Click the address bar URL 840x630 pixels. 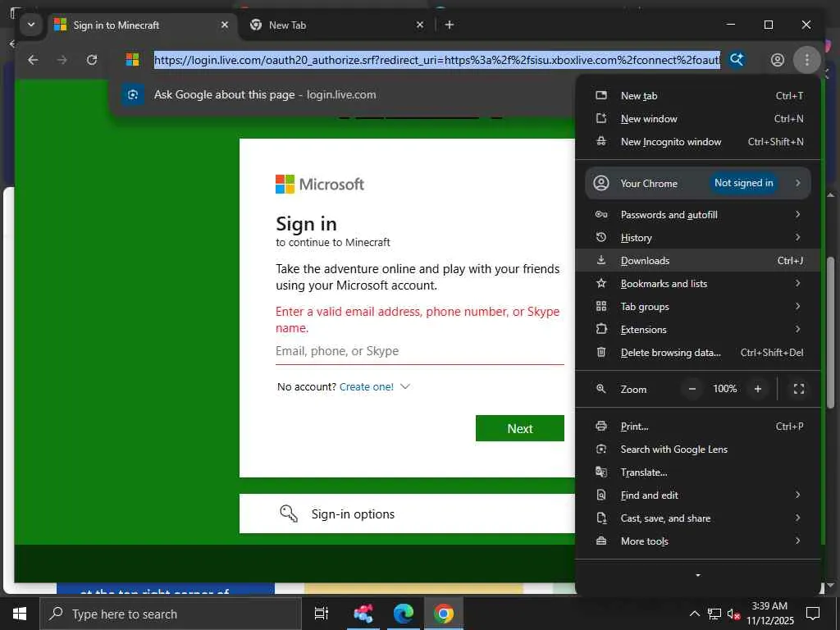436,60
